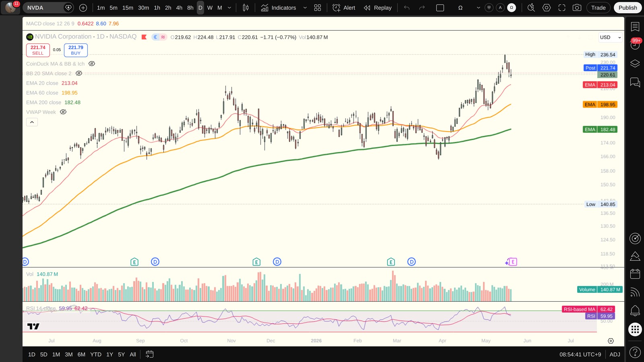The height and width of the screenshot is (362, 644).
Task: Open the timezone selector showing UTC+9
Action: pos(580,354)
